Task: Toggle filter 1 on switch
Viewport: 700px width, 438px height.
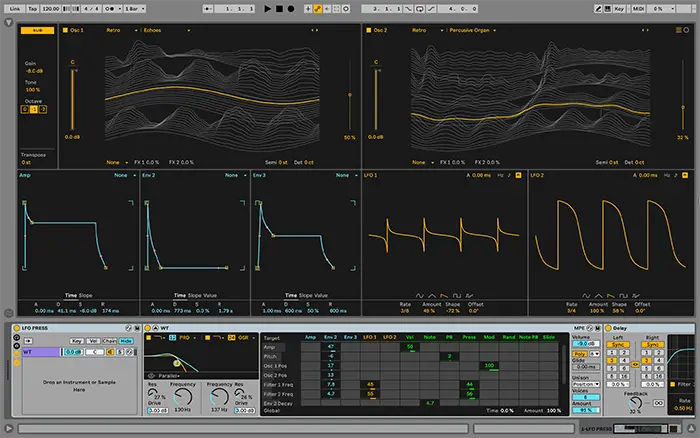Action: point(149,338)
